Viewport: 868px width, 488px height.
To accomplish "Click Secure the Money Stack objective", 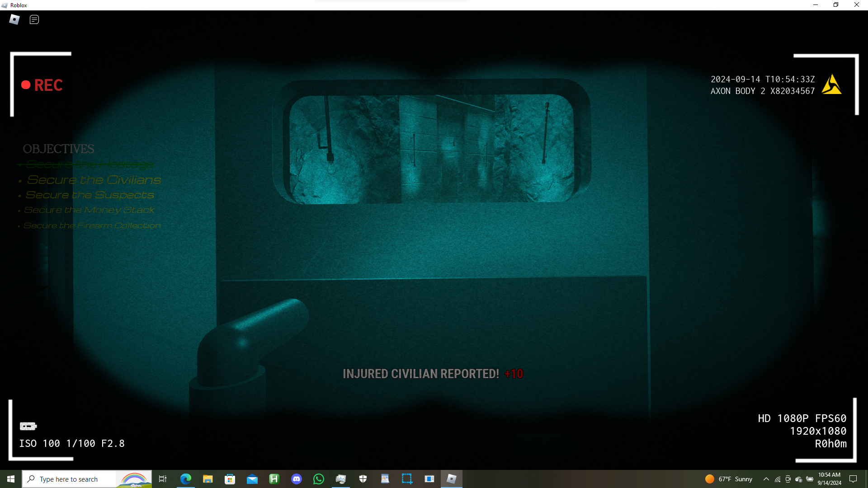I will 89,210.
